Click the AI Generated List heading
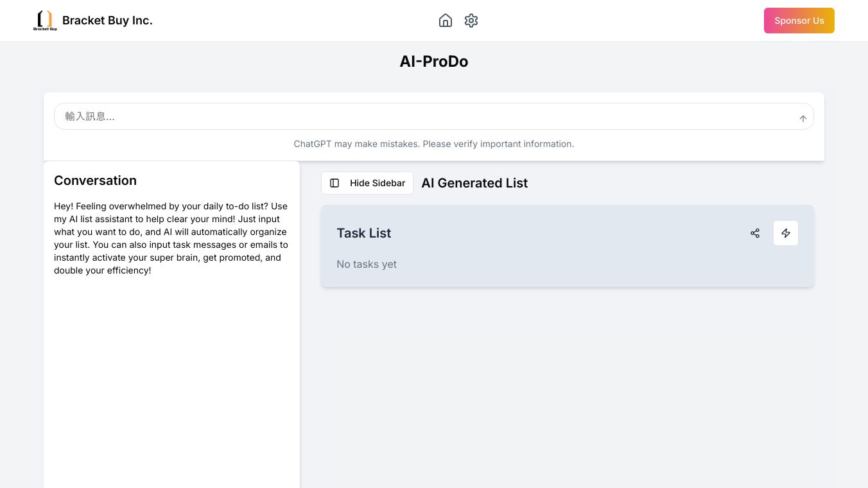Screen dimensions: 868x488 (x=474, y=183)
